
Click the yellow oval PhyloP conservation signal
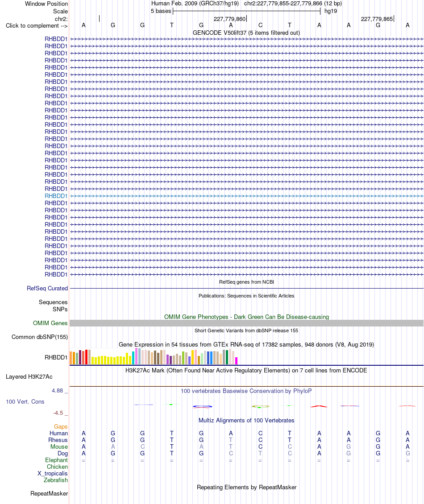click(x=261, y=407)
